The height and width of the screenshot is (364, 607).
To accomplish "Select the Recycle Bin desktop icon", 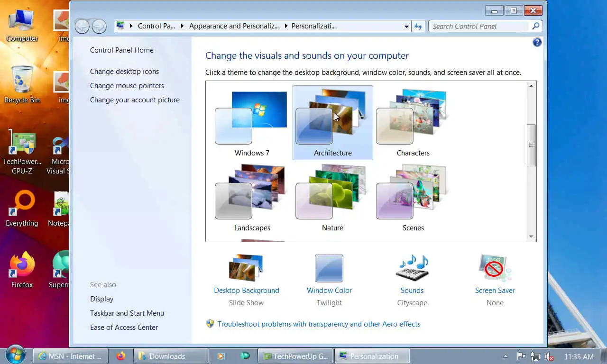I will pos(22,84).
